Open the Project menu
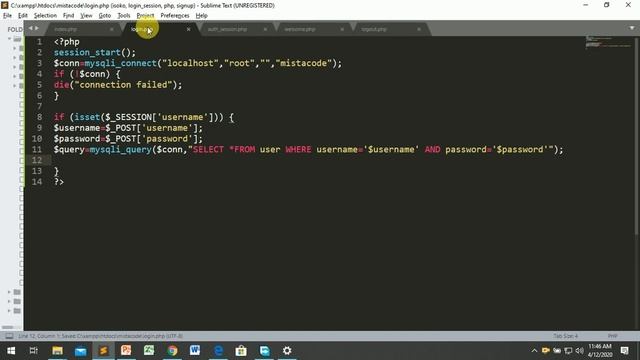The image size is (640, 360). tap(145, 16)
